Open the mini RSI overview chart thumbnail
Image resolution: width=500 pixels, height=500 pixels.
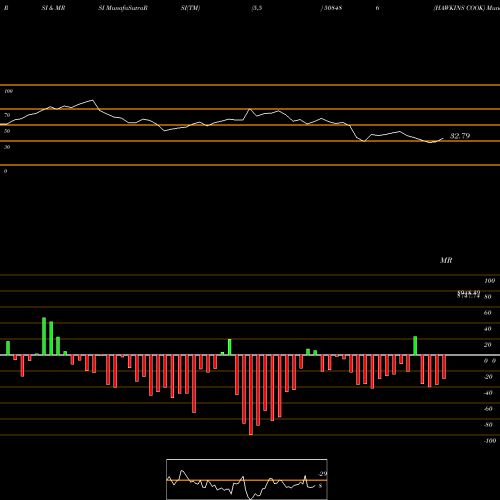247,479
